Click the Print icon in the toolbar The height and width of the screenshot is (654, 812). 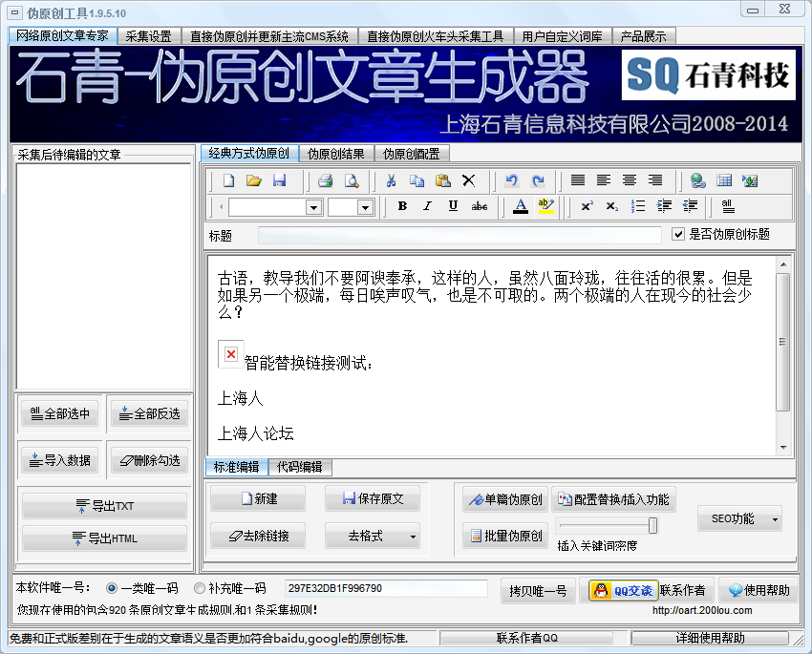pyautogui.click(x=325, y=180)
